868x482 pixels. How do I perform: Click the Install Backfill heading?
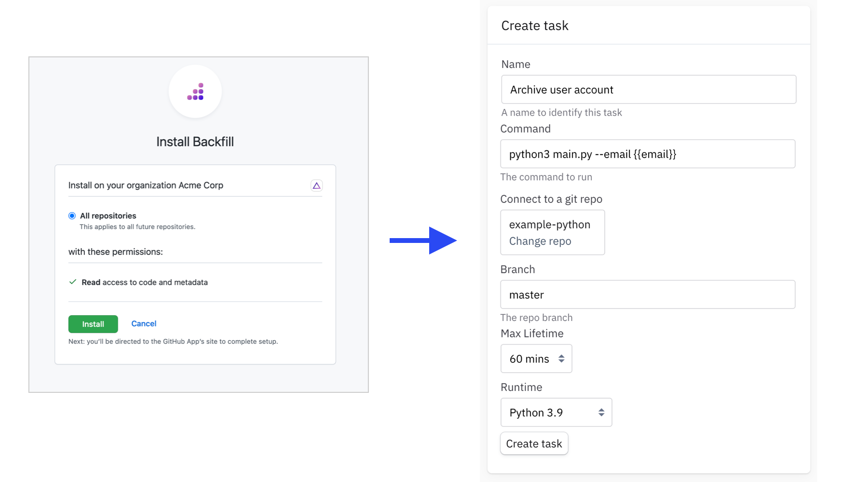pyautogui.click(x=195, y=142)
